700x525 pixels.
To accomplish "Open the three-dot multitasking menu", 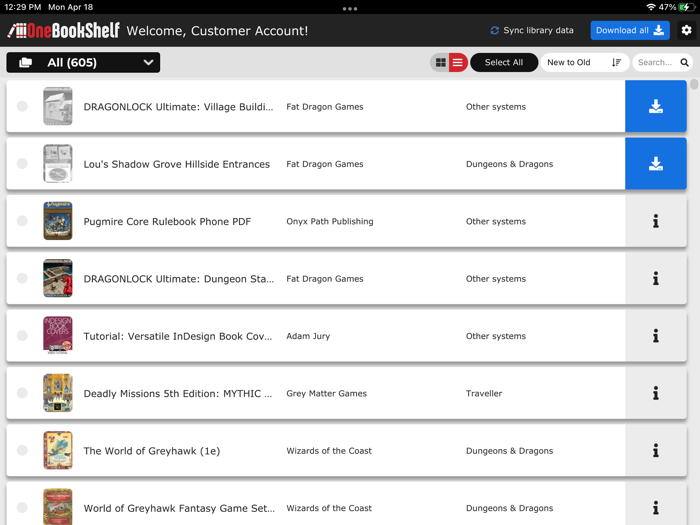I will 350,8.
